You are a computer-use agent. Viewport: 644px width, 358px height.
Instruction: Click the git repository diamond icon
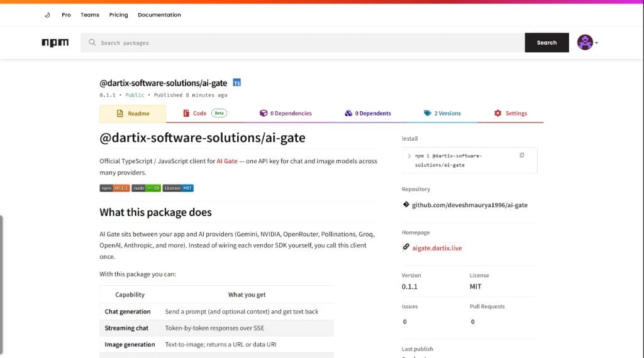point(406,204)
